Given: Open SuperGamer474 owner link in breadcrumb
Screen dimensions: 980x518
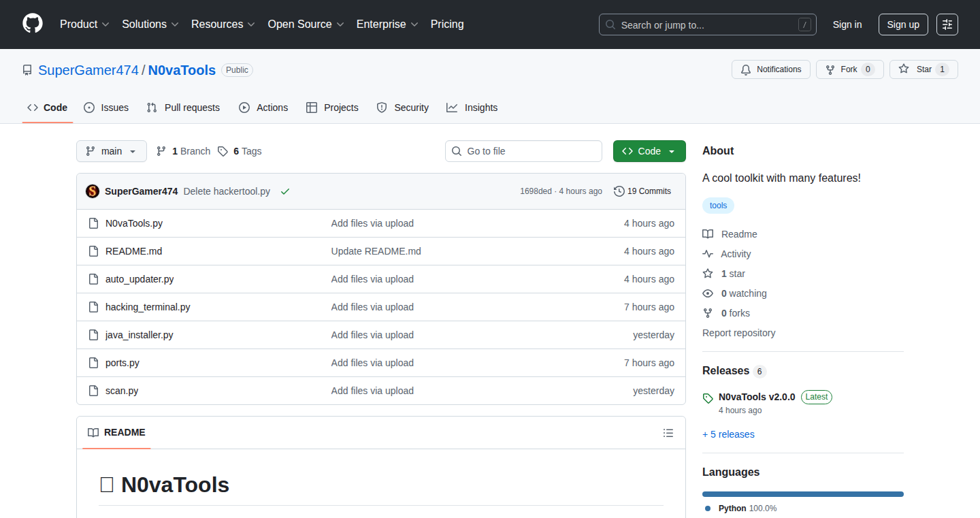Looking at the screenshot, I should coord(88,70).
